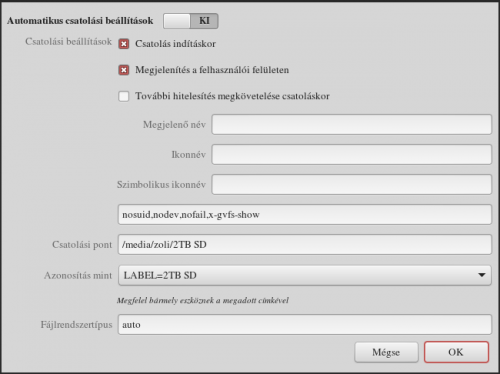Click the Fájlrendszertípus field containing auto

[x=305, y=324]
